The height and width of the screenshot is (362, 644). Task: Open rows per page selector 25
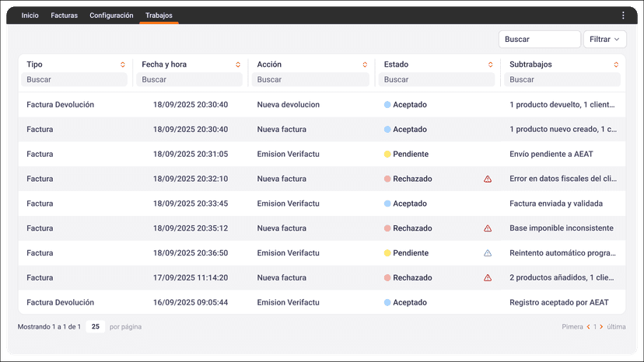pyautogui.click(x=96, y=327)
